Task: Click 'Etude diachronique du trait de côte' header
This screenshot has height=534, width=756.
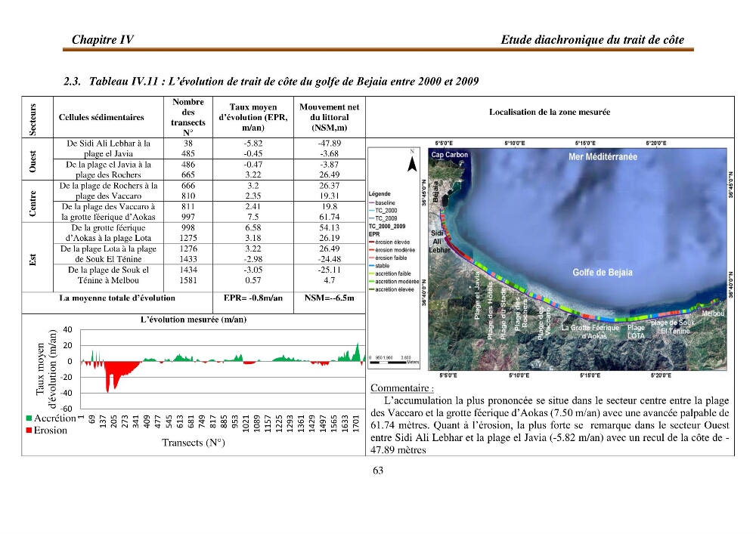Action: pos(592,39)
